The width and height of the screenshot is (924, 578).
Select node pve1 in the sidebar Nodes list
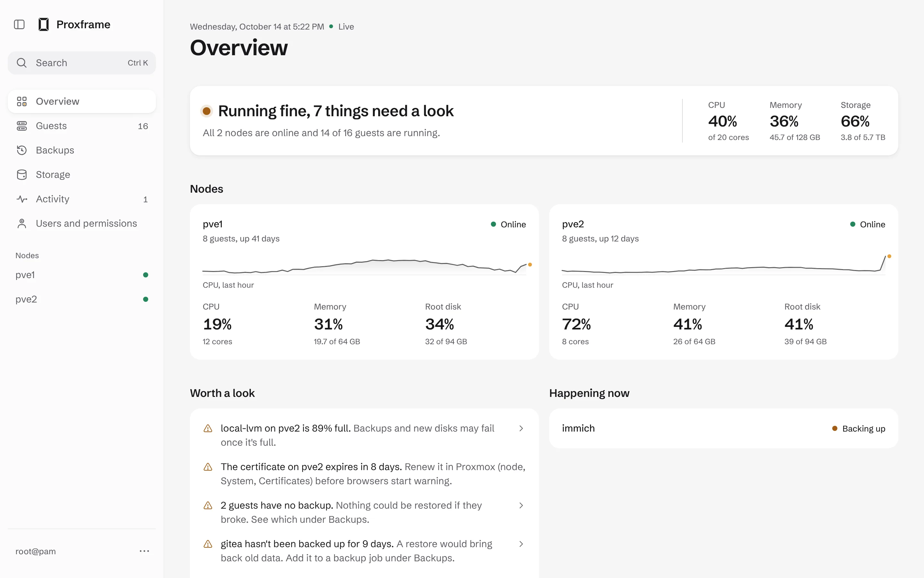click(x=82, y=275)
